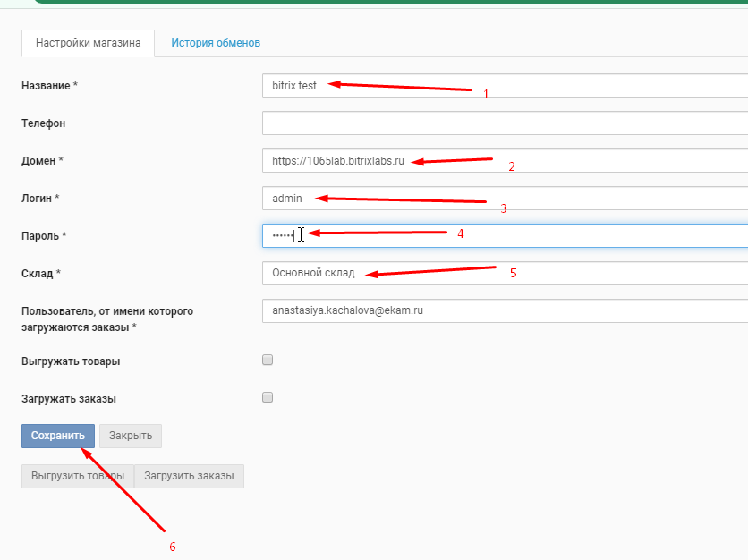Focus the Название field containing bitrix test
The width and height of the screenshot is (748, 560).
[x=505, y=85]
